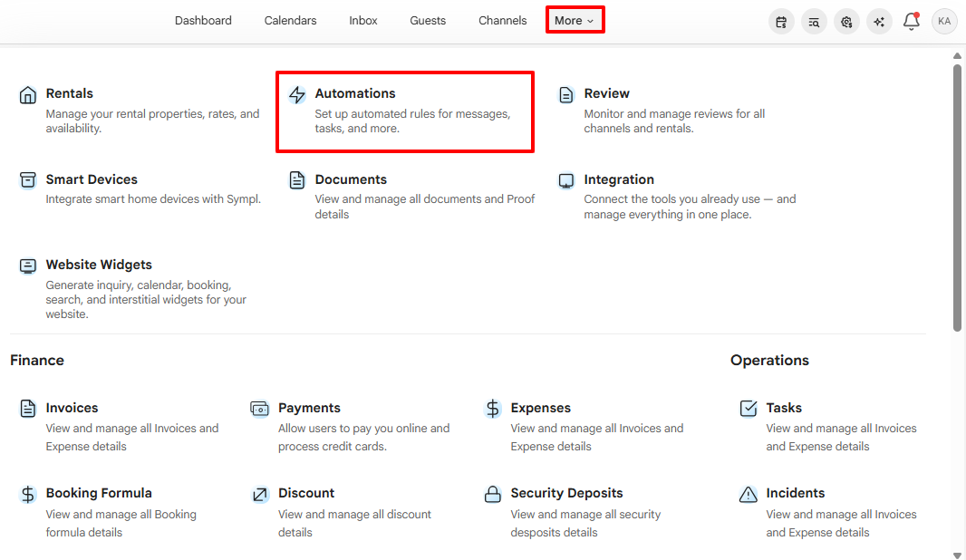The image size is (966, 560).
Task: Click the Documents file icon
Action: coord(297,180)
